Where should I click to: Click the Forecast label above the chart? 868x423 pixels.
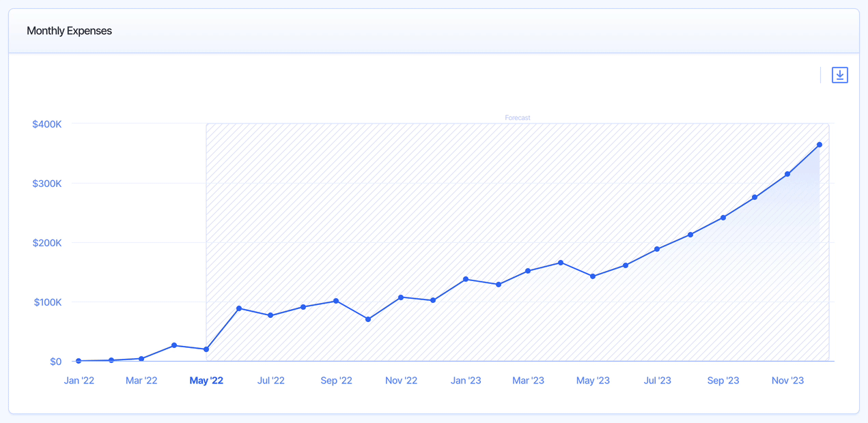pos(517,118)
